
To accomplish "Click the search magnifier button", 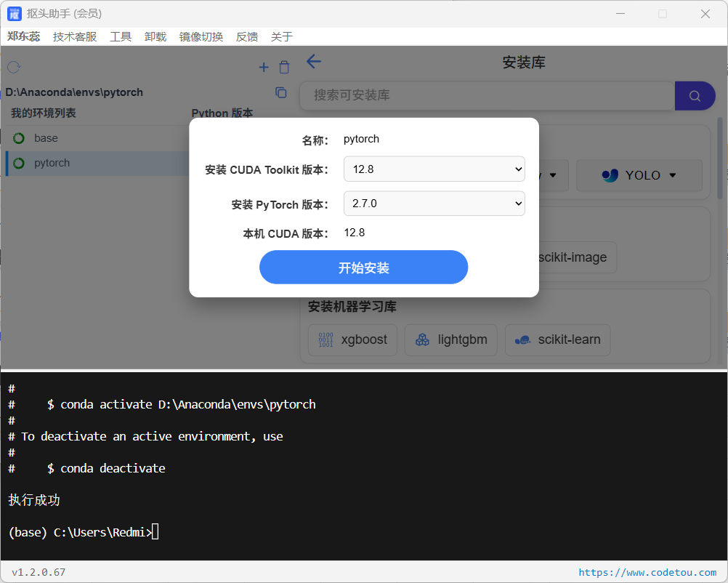I will (x=695, y=96).
